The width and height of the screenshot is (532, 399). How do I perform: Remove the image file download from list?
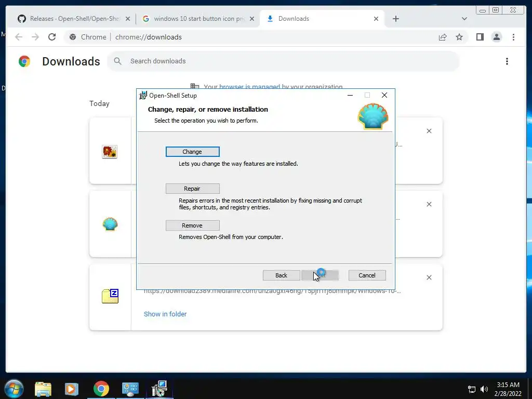click(x=429, y=131)
